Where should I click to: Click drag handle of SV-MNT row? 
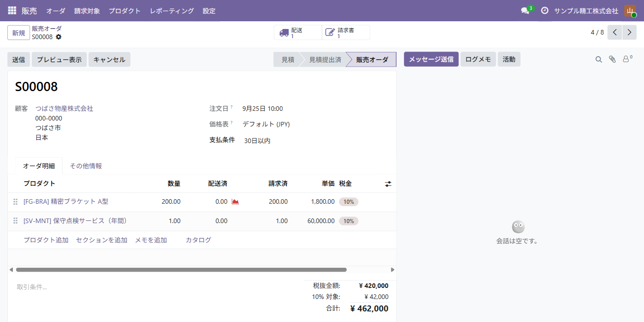(15, 221)
